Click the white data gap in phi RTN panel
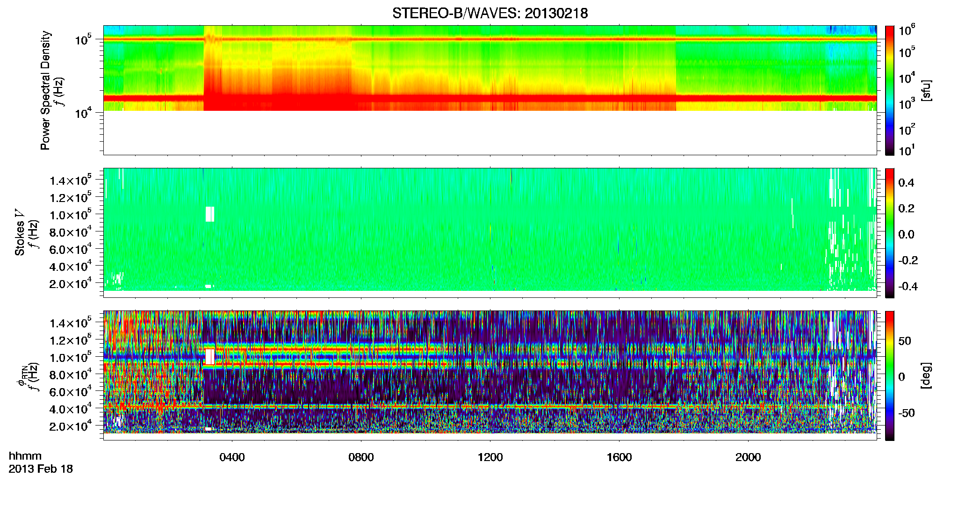980x505 pixels. tap(210, 357)
